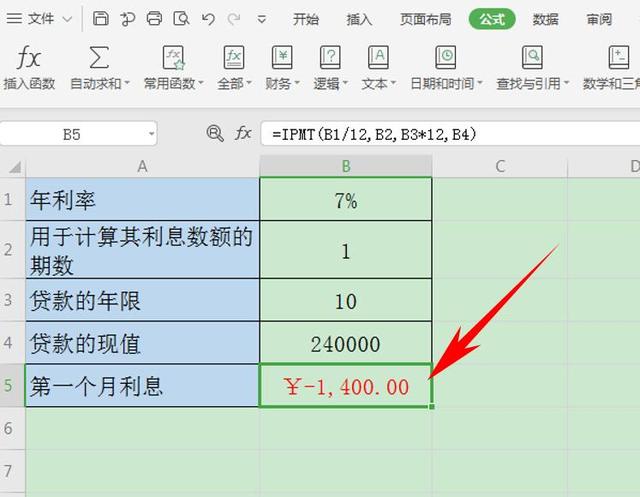Click the Redo arrow icon
640x497 pixels.
pos(234,19)
